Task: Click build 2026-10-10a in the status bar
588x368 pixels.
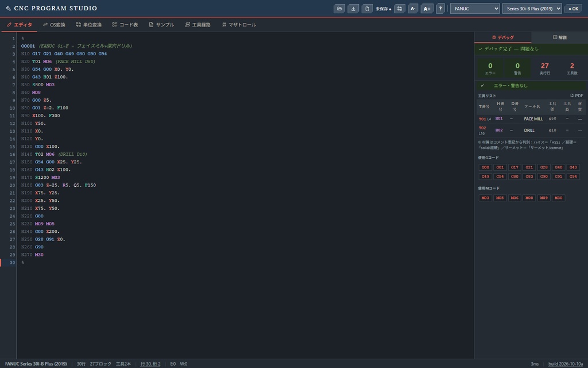Action: [566, 364]
